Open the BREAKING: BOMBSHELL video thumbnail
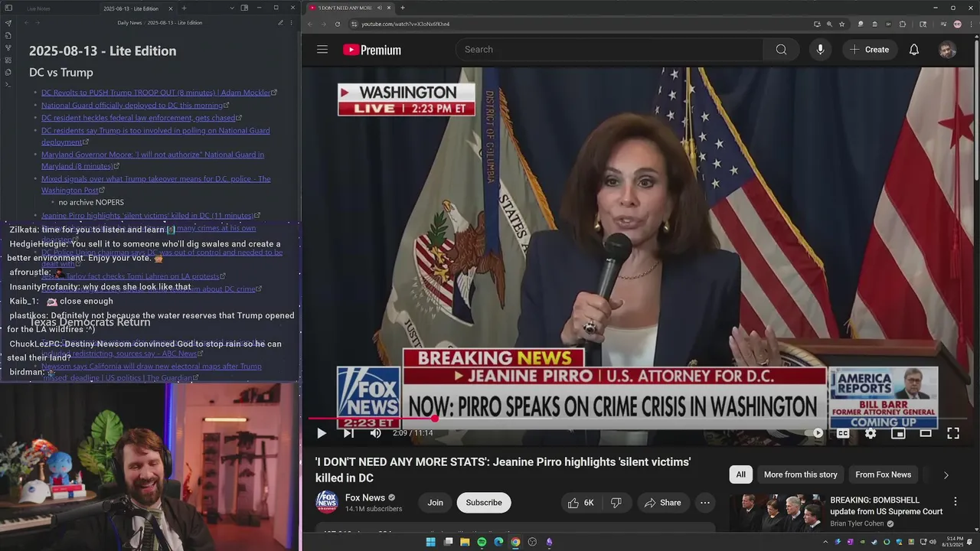This screenshot has width=980, height=551. tap(776, 514)
